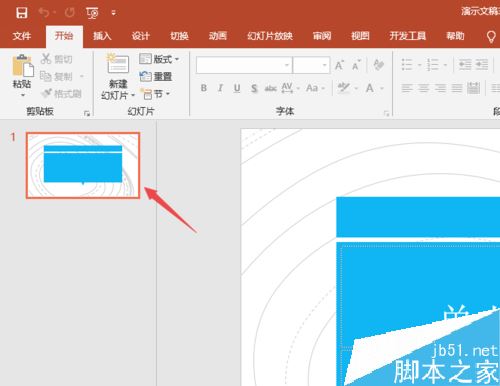Screen dimensions: 500x386
Task: Start slideshow from beginning icon
Action: 92,13
